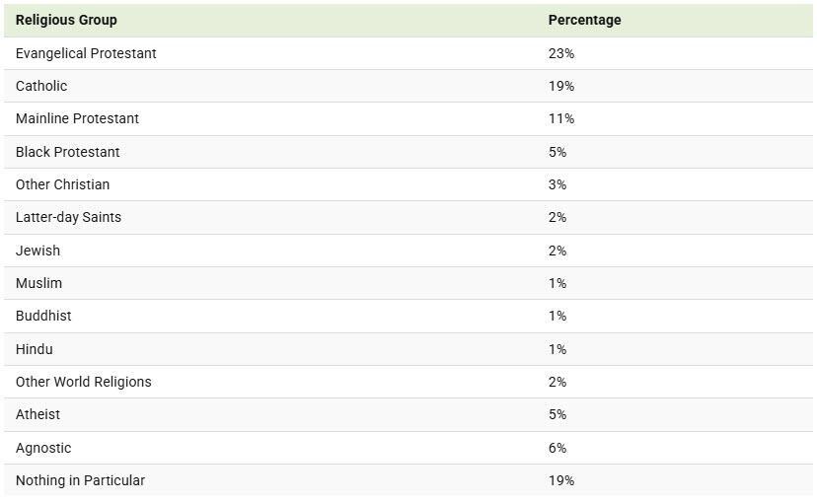Select the Agnostic cell
This screenshot has height=504, width=817.
pyautogui.click(x=43, y=448)
